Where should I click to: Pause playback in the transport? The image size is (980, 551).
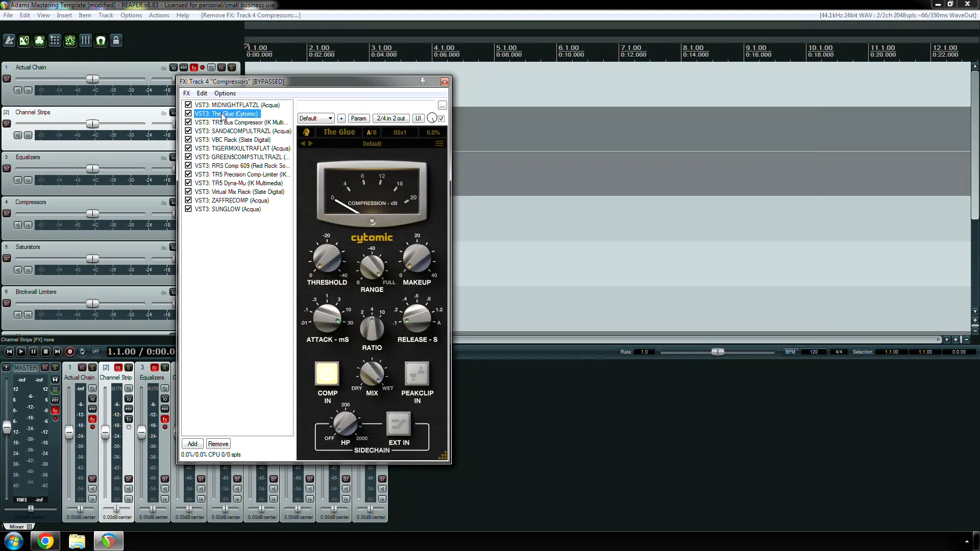tap(33, 352)
